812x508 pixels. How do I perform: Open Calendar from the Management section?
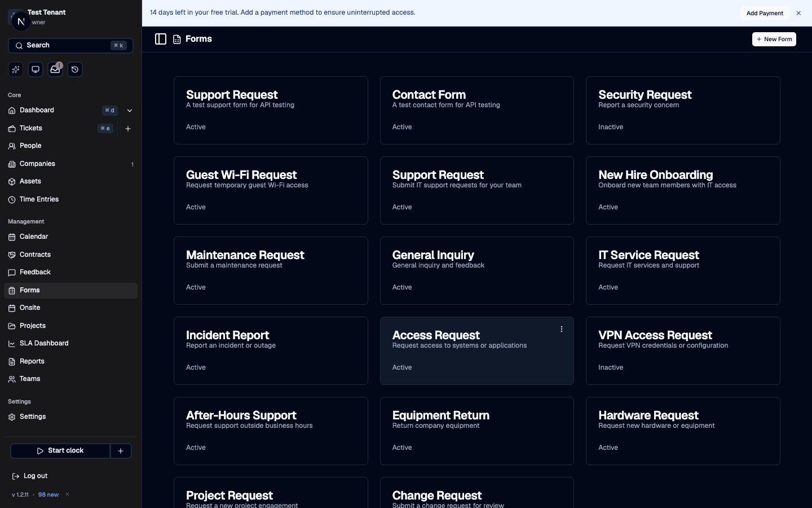[x=33, y=237]
